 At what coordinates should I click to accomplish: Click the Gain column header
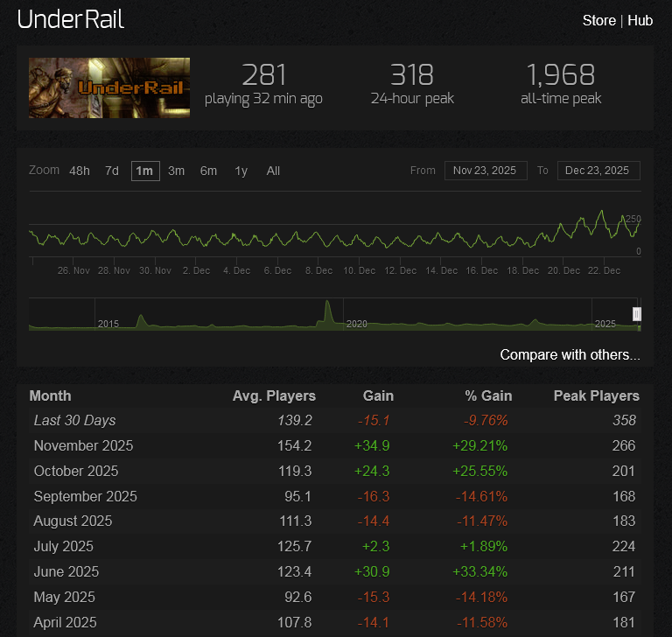(378, 395)
